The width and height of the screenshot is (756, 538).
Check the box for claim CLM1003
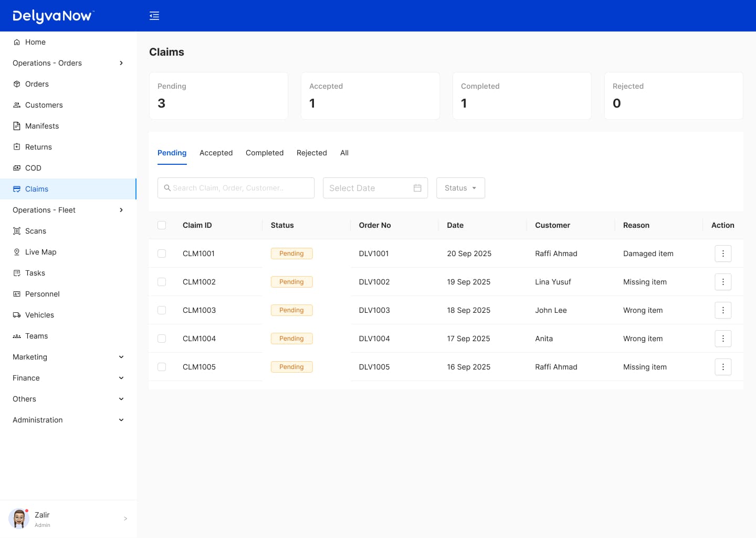click(162, 310)
